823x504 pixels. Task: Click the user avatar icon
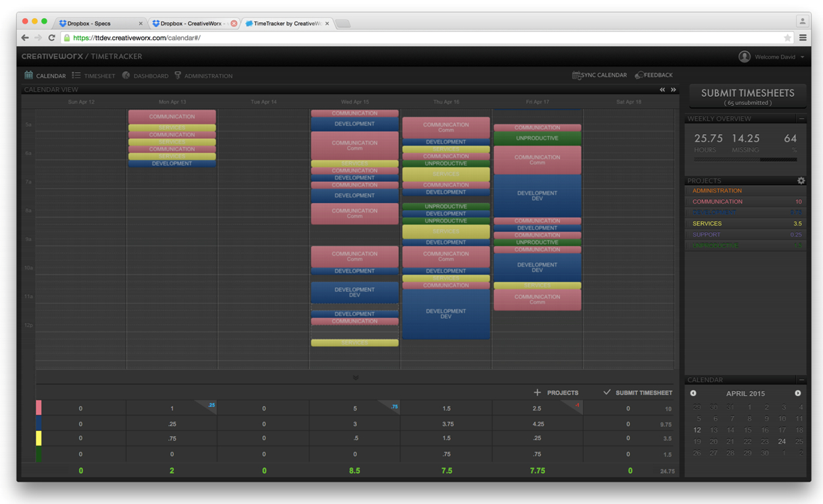tap(745, 57)
